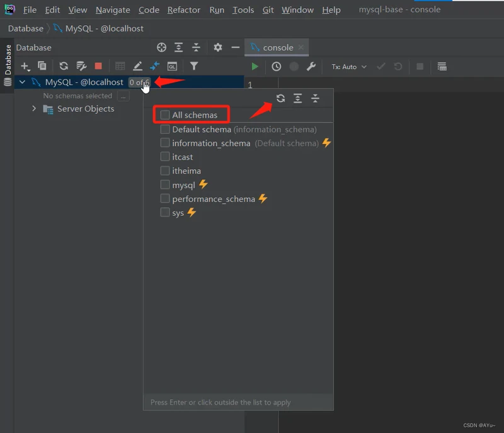Click the table editor grid icon
The image size is (504, 433).
120,66
